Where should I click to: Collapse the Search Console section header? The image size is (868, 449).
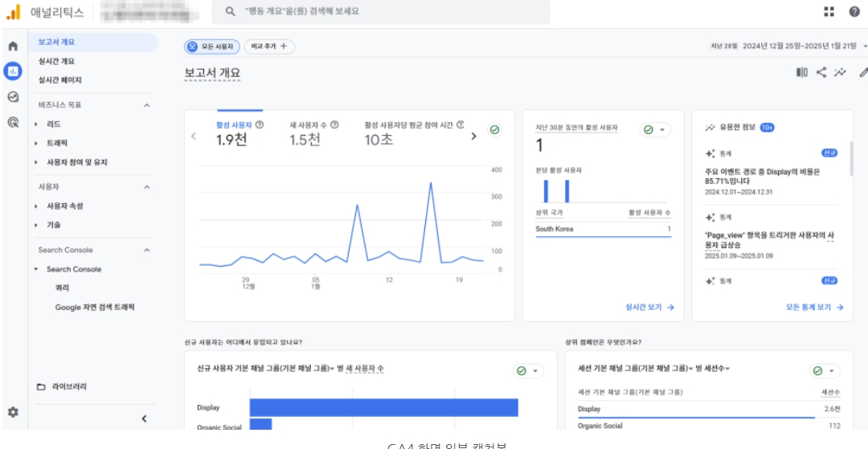pos(147,250)
